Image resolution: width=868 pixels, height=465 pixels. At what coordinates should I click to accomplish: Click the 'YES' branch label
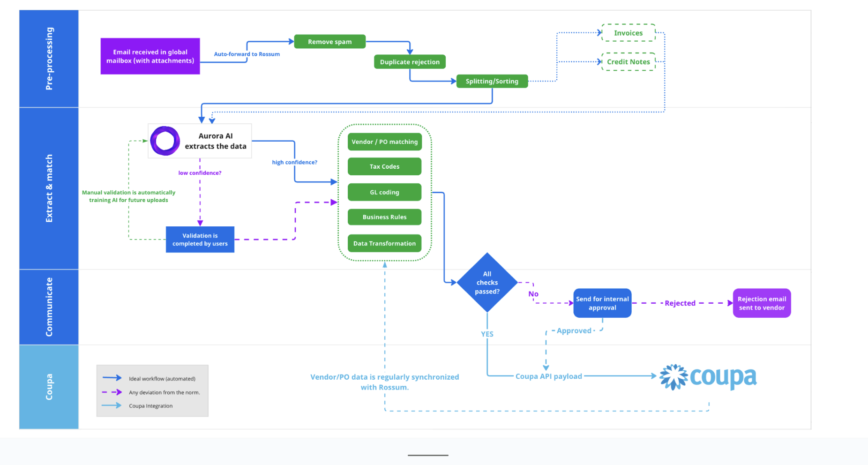[x=487, y=334]
